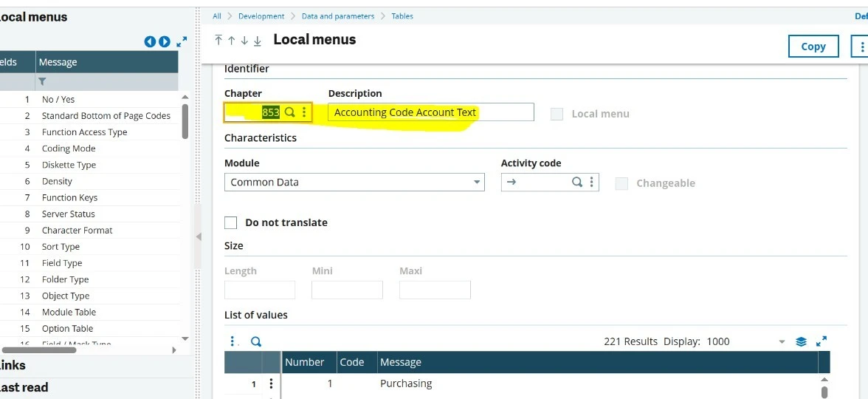Go to last record arrow icon
The height and width of the screenshot is (399, 868).
pos(258,40)
